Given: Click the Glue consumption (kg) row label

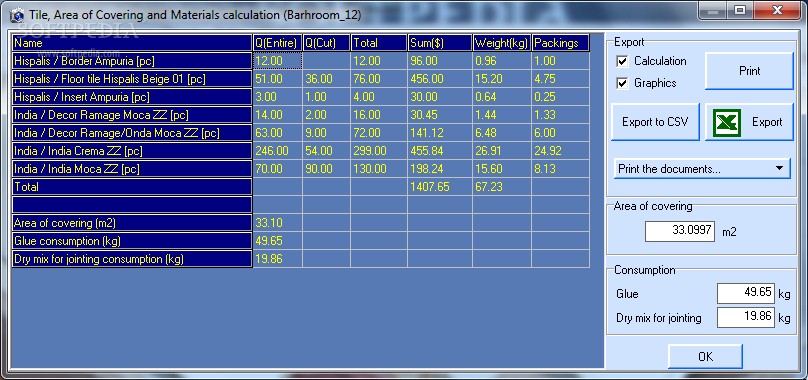Looking at the screenshot, I should [132, 241].
